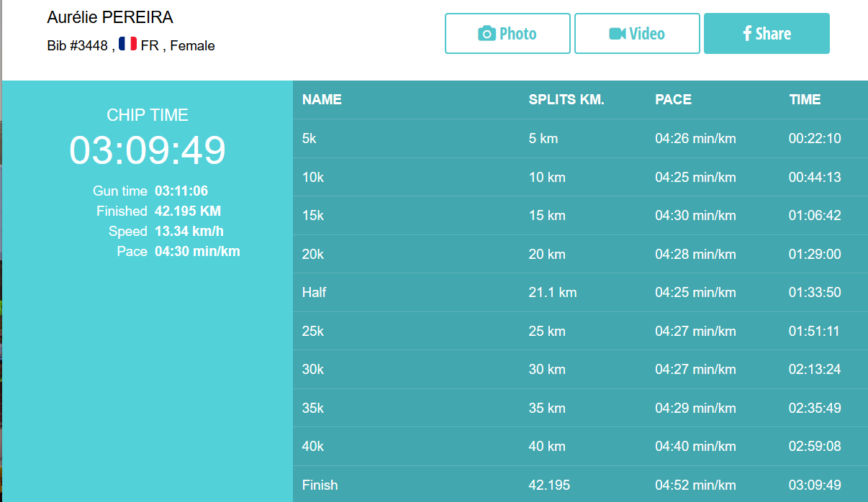Click the NAME column header
This screenshot has height=502, width=868.
pos(322,100)
